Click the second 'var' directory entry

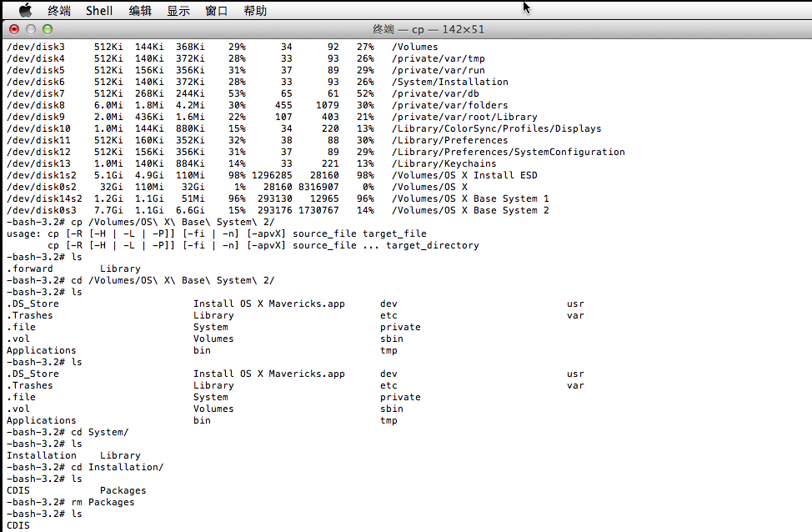coord(575,385)
